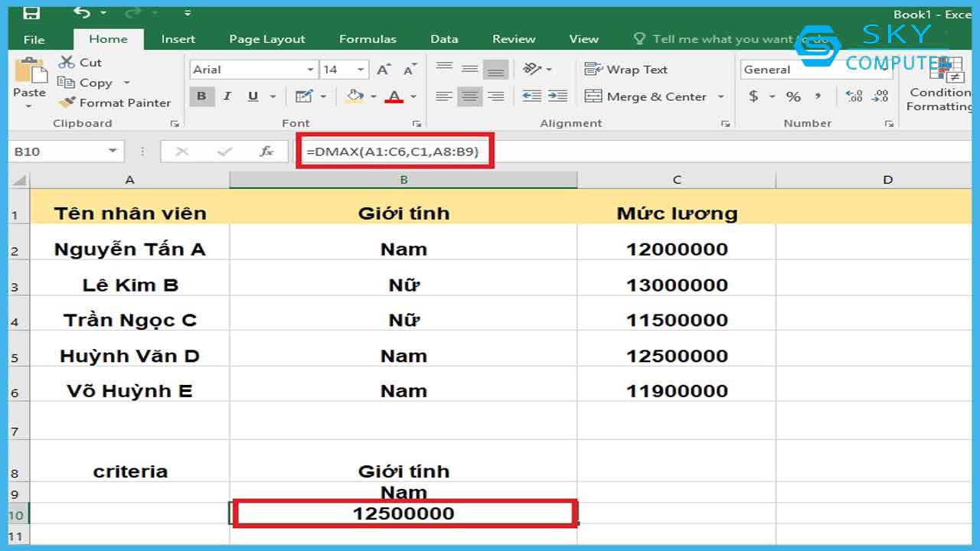Switch to the Data tab
Image resolution: width=980 pixels, height=551 pixels.
click(x=444, y=39)
